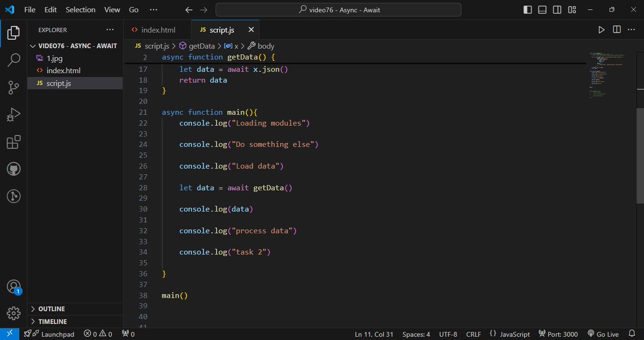Open the File menu
This screenshot has width=644, height=340.
30,10
